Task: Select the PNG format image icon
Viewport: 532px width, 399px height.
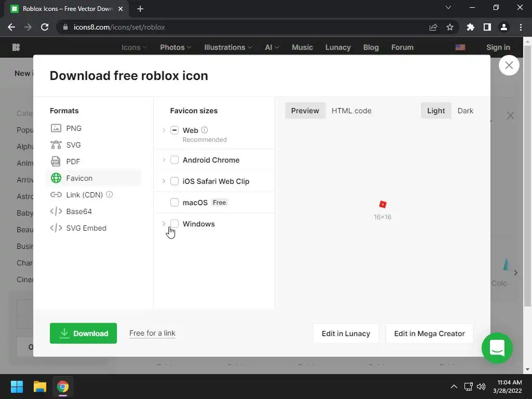Action: click(x=56, y=128)
